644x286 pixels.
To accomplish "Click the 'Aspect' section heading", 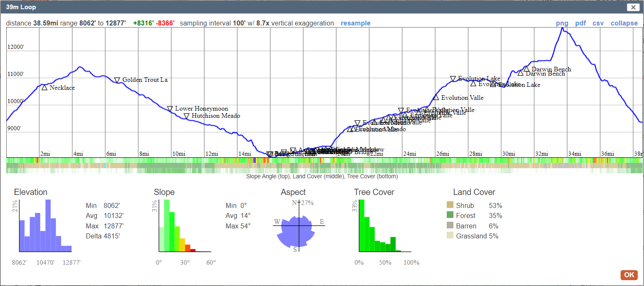I will [293, 192].
